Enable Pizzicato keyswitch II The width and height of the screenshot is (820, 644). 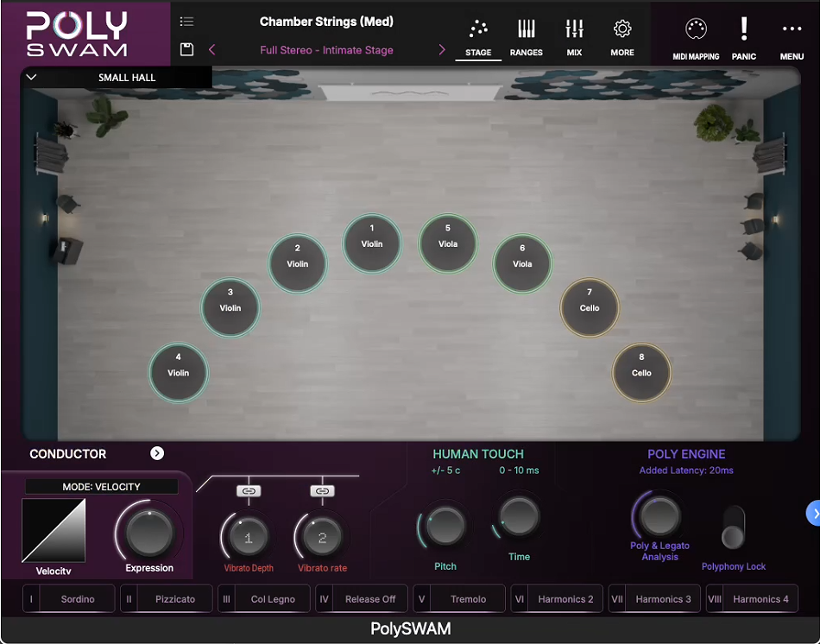pyautogui.click(x=167, y=598)
